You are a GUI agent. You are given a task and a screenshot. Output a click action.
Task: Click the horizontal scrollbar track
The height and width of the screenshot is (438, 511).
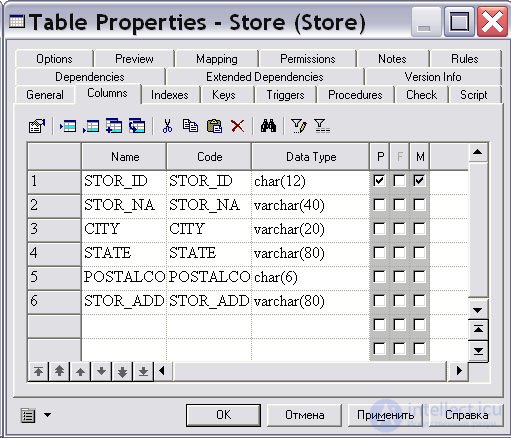pos(309,371)
